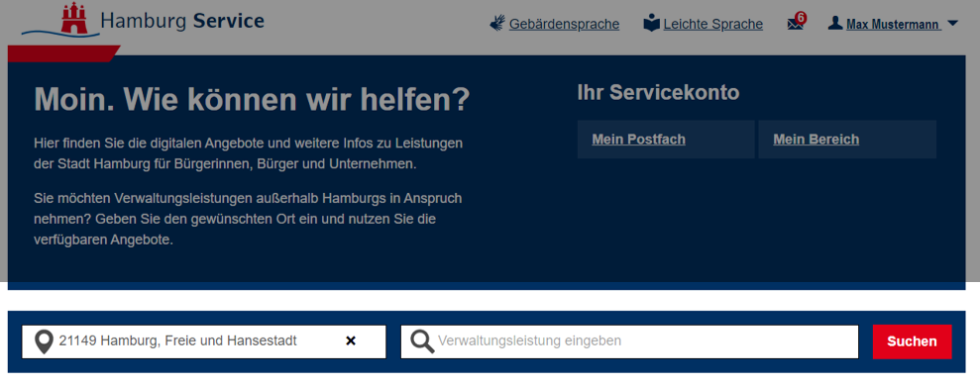Open the Hamburg Service logo homepage
This screenshot has height=385, width=980.
(x=143, y=21)
